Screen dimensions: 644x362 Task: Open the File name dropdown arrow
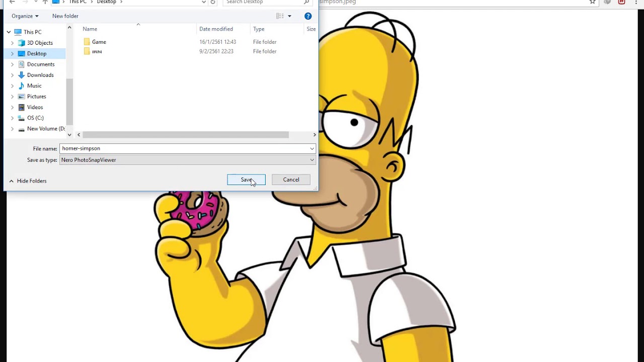point(312,148)
